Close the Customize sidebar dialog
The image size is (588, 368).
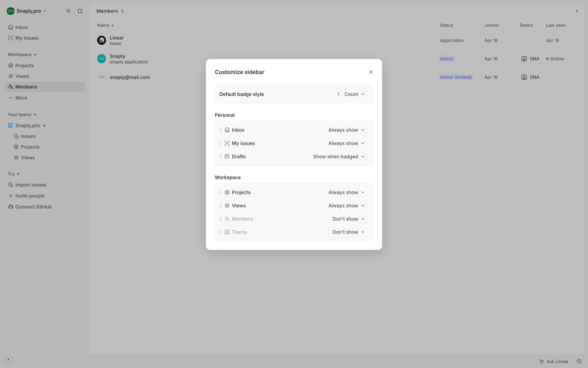[x=371, y=72]
